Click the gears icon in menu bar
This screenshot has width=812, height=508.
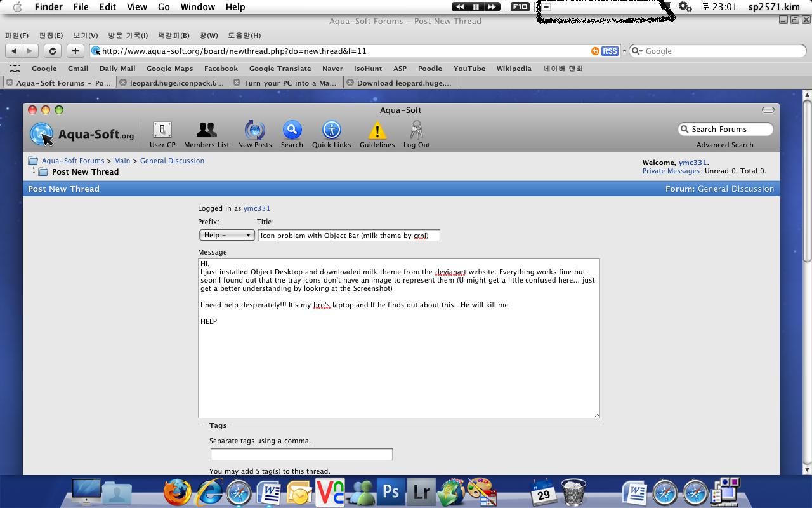click(x=685, y=7)
